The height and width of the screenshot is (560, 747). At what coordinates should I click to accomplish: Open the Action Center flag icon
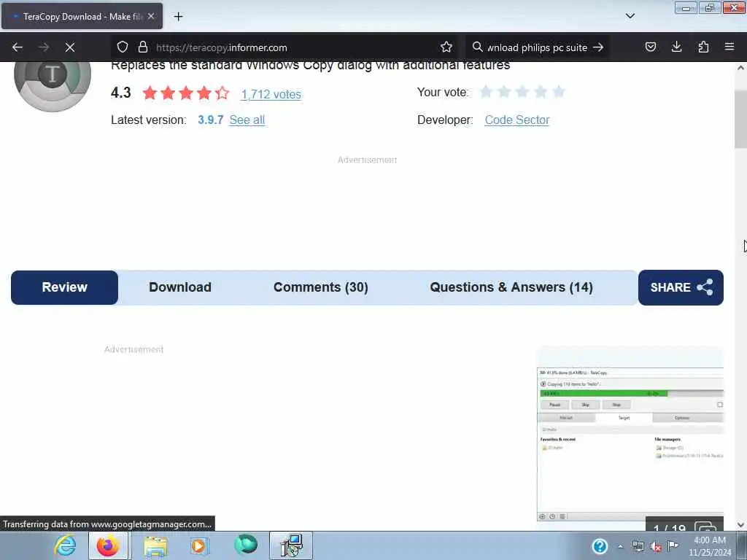[673, 545]
